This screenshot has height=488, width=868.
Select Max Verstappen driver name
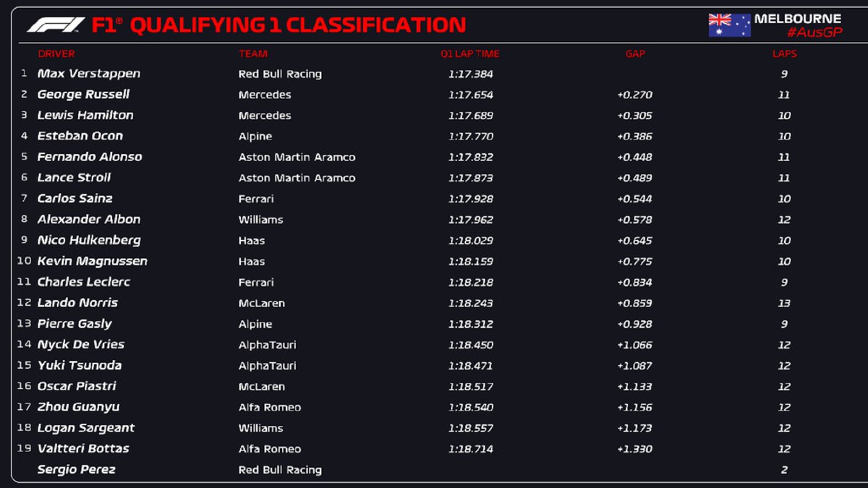pyautogui.click(x=89, y=74)
